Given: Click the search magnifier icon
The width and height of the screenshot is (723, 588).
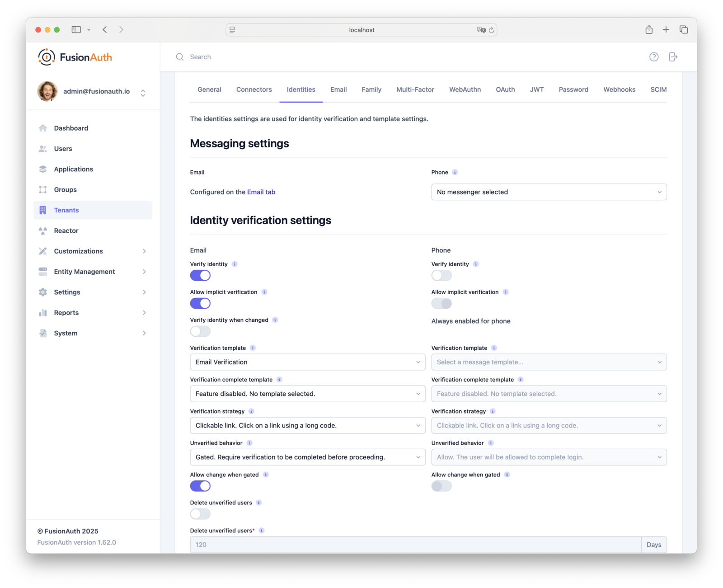Looking at the screenshot, I should pyautogui.click(x=179, y=56).
